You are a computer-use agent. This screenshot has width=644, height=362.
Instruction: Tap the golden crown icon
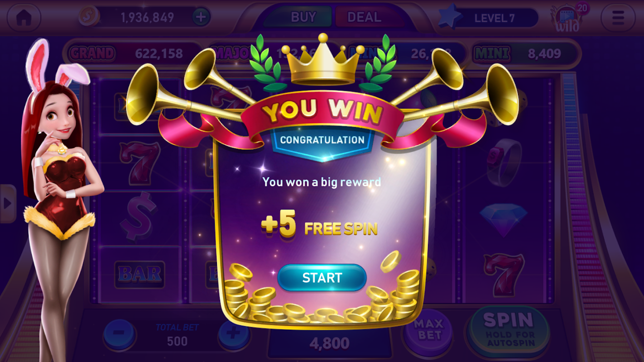point(322,59)
